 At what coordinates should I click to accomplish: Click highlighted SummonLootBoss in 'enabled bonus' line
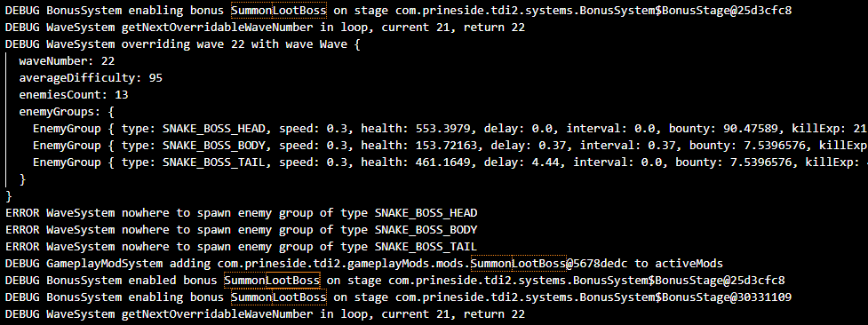tap(273, 280)
